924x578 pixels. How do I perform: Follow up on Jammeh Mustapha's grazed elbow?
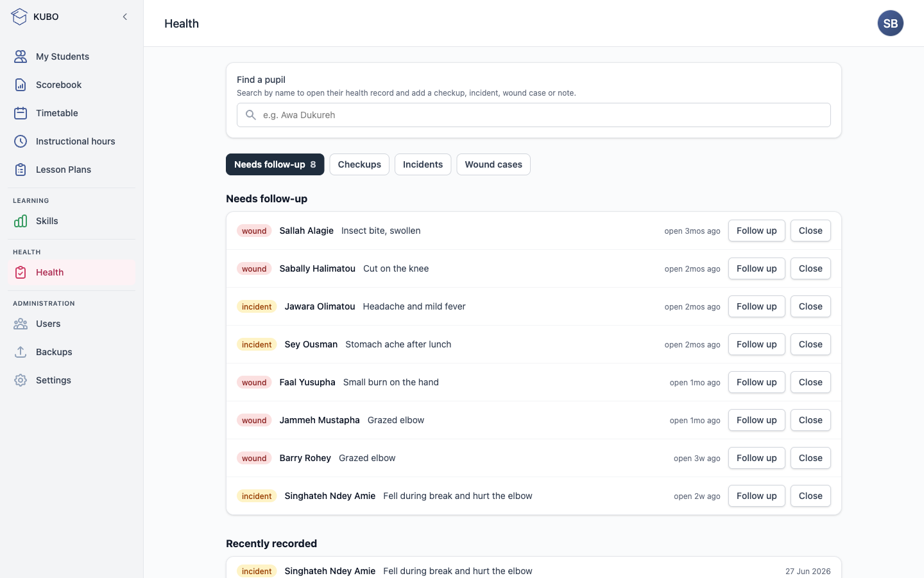757,420
